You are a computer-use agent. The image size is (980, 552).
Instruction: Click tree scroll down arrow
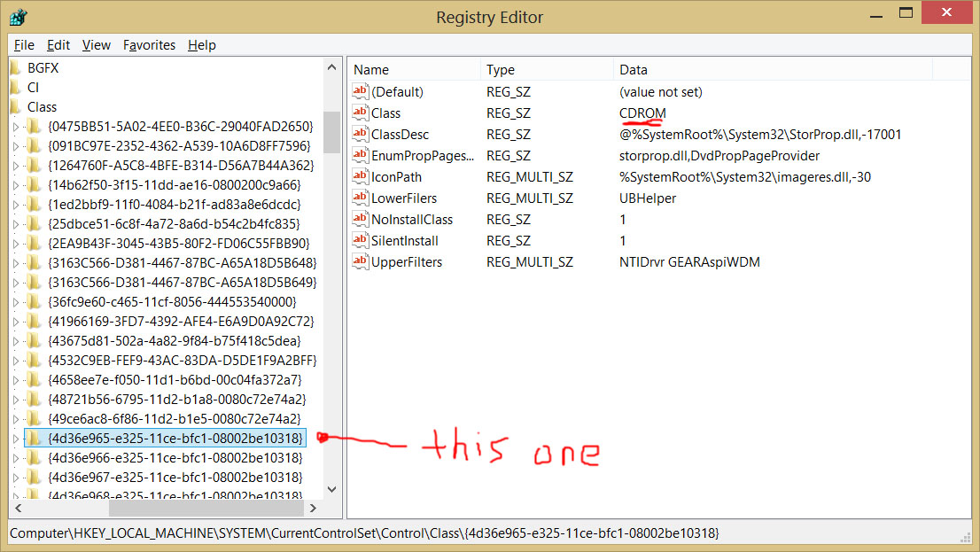coord(332,489)
